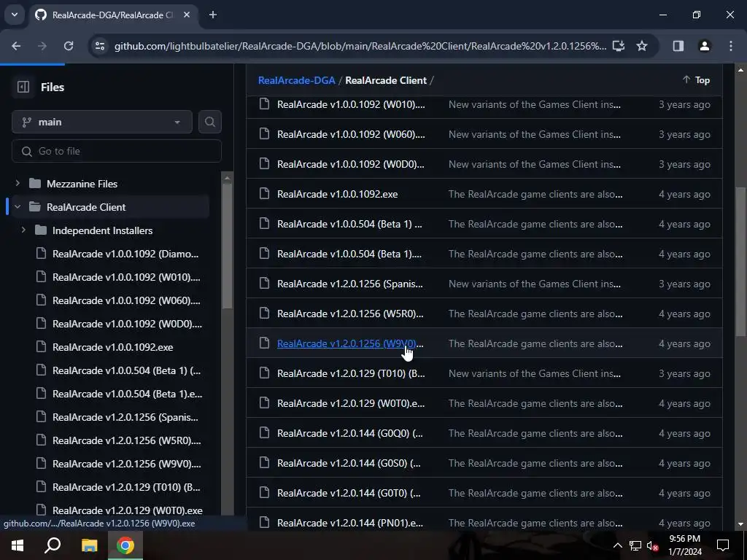This screenshot has height=560, width=747.
Task: Open the Chrome profile menu
Action: click(705, 46)
